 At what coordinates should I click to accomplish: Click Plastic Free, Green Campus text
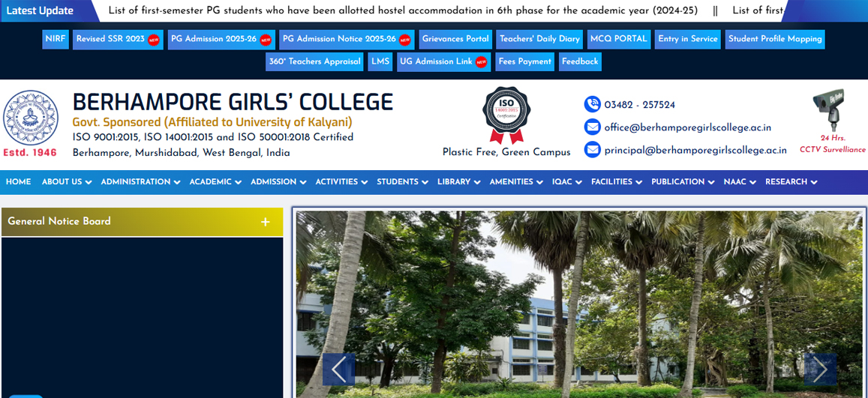(506, 152)
